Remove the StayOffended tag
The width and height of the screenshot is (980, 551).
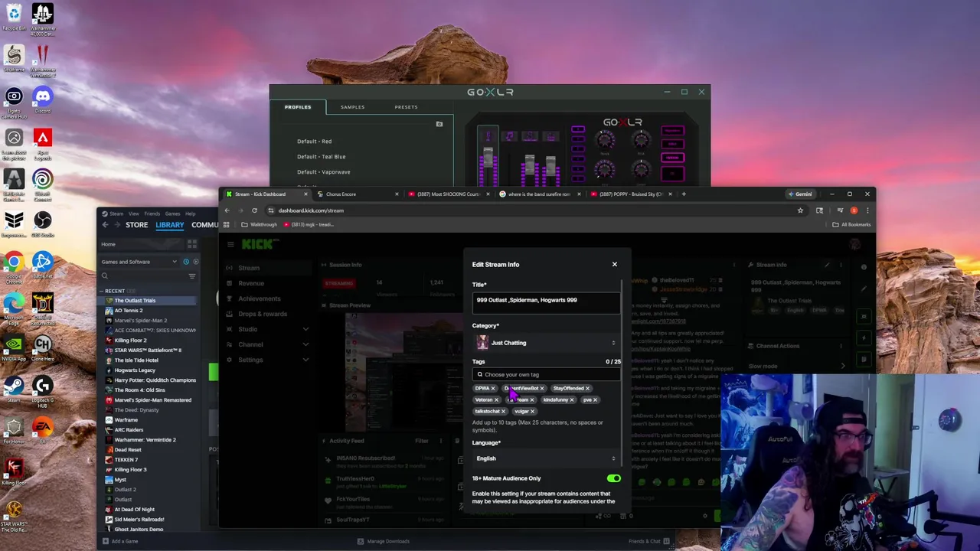pos(587,388)
